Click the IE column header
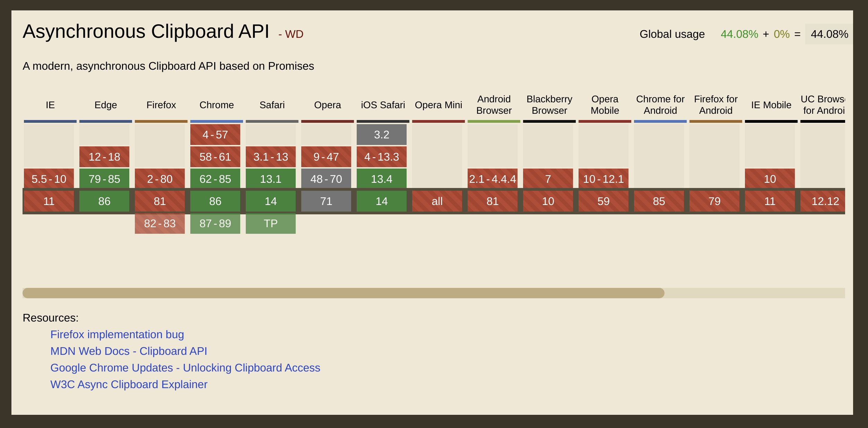868x428 pixels. [50, 105]
